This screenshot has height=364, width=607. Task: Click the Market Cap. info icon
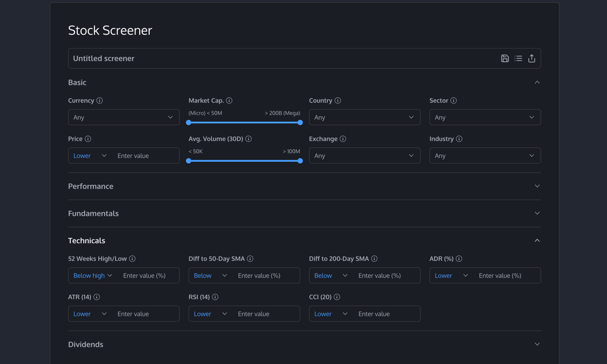pos(229,100)
